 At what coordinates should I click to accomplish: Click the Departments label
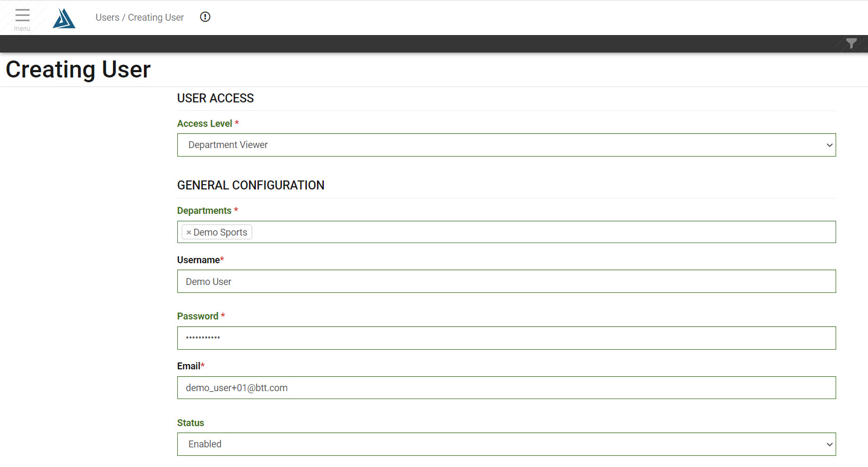point(204,211)
